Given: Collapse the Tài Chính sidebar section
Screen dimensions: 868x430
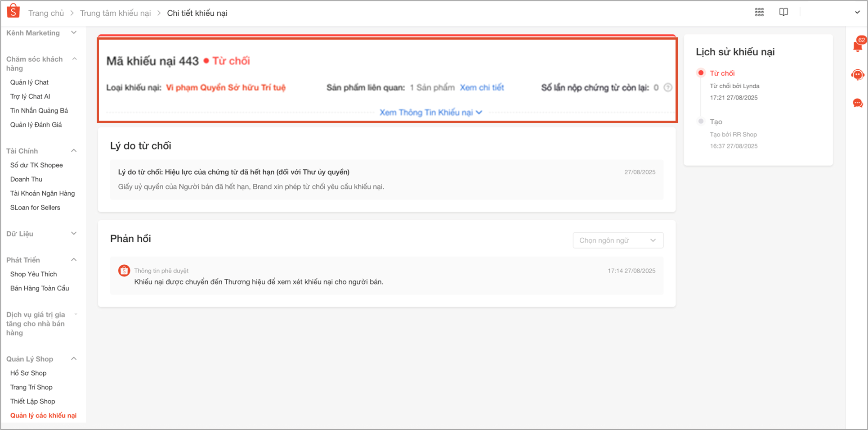Looking at the screenshot, I should click(74, 151).
